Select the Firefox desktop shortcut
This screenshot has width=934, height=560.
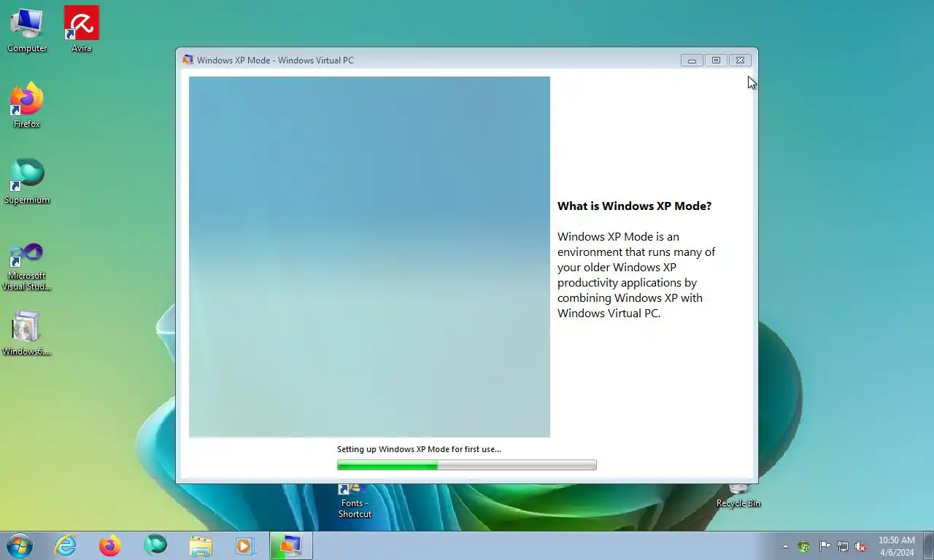(27, 106)
